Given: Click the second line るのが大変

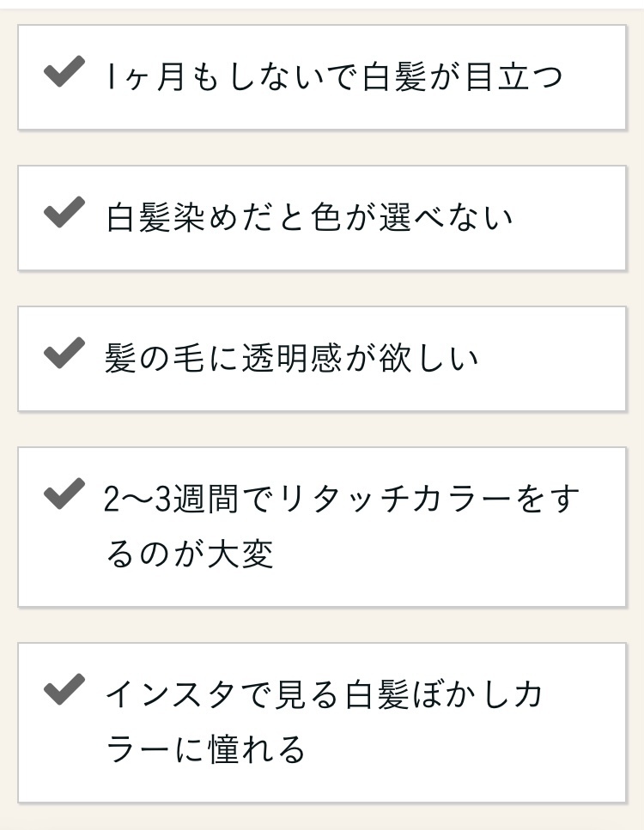Looking at the screenshot, I should [x=190, y=554].
